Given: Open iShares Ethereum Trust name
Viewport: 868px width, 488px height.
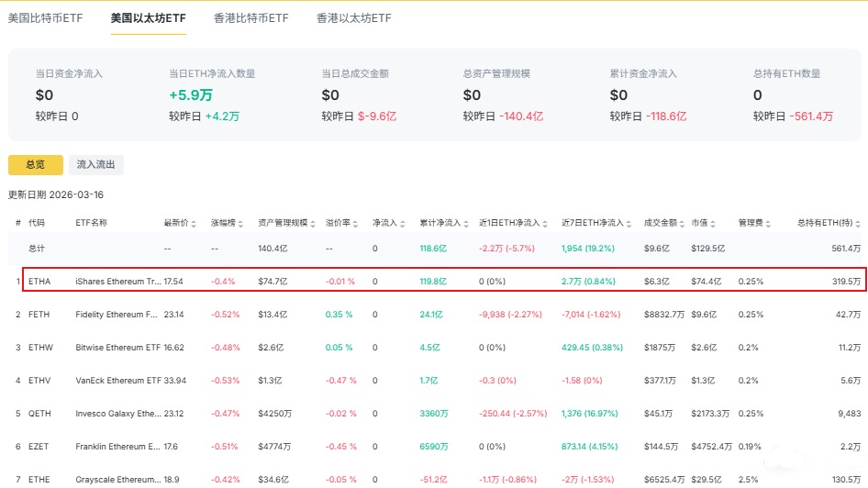Looking at the screenshot, I should (x=118, y=281).
